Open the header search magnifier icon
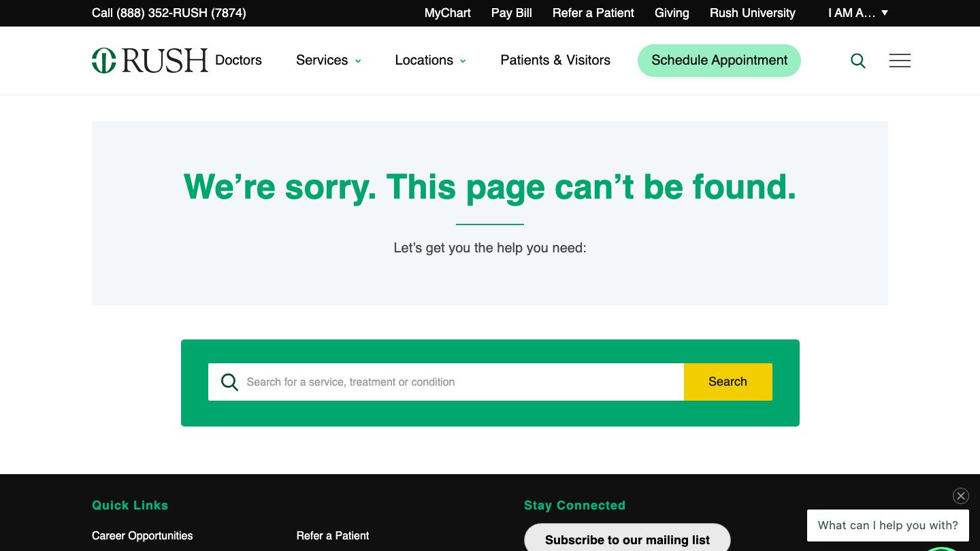 (x=858, y=61)
